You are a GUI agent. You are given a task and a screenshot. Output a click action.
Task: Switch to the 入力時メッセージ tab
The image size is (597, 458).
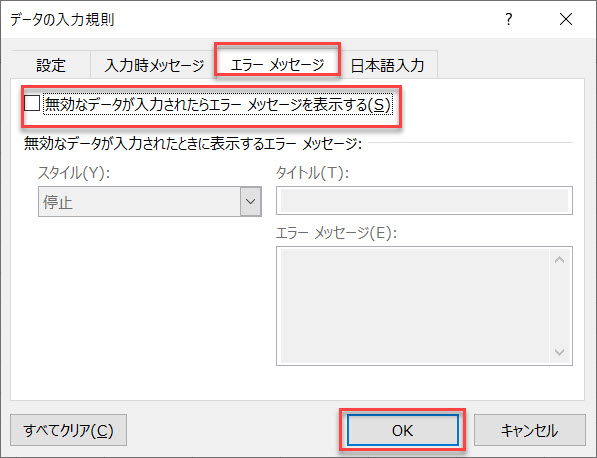[154, 65]
